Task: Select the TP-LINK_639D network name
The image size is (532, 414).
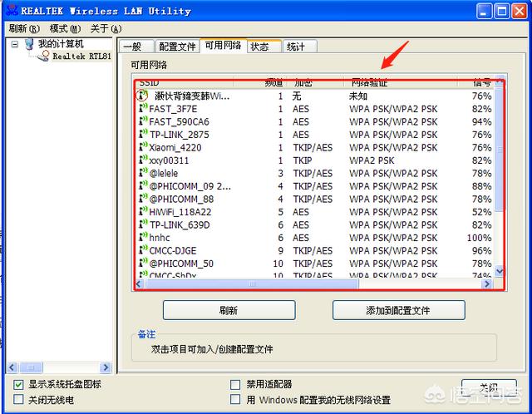Action: point(180,225)
